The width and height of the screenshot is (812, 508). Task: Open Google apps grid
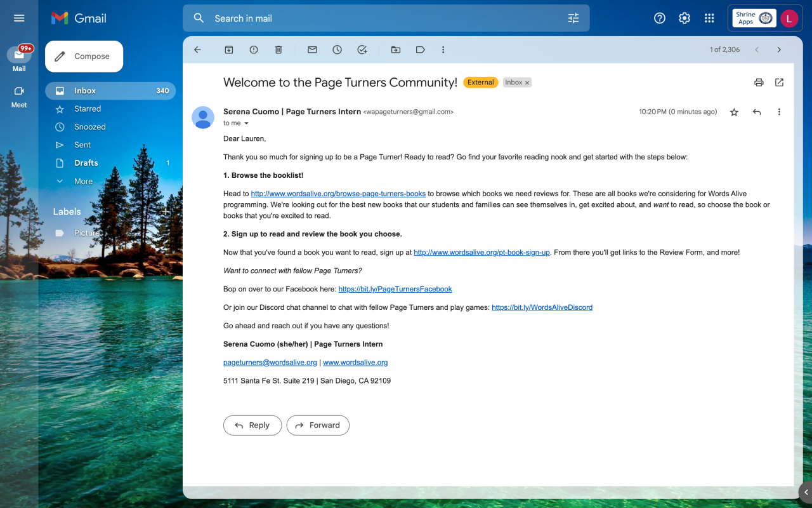[x=709, y=18]
